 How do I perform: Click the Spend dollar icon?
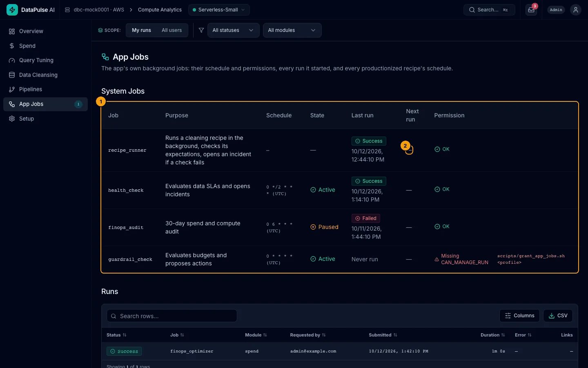coord(12,46)
